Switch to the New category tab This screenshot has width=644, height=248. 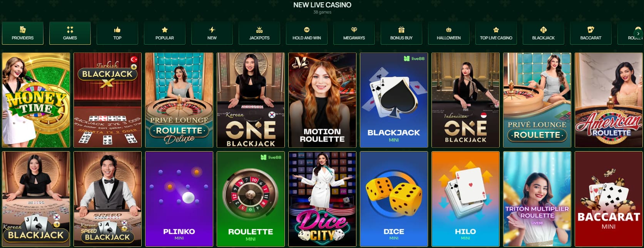click(x=212, y=33)
